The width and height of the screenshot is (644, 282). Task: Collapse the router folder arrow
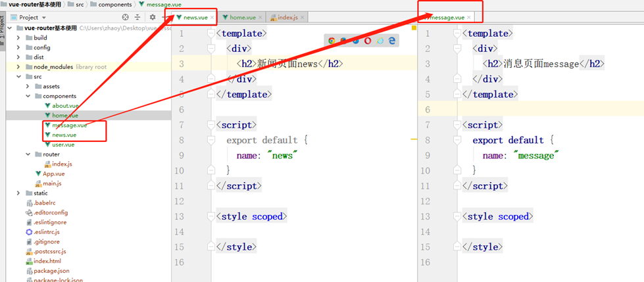pos(28,154)
